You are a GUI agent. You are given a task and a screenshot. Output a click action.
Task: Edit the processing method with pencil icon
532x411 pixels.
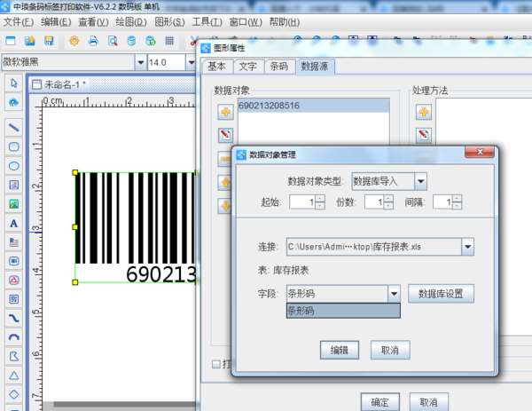point(424,135)
